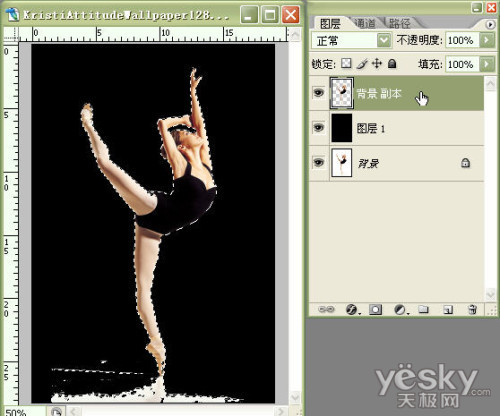Create a new layer icon
This screenshot has width=500, height=416.
[x=448, y=309]
